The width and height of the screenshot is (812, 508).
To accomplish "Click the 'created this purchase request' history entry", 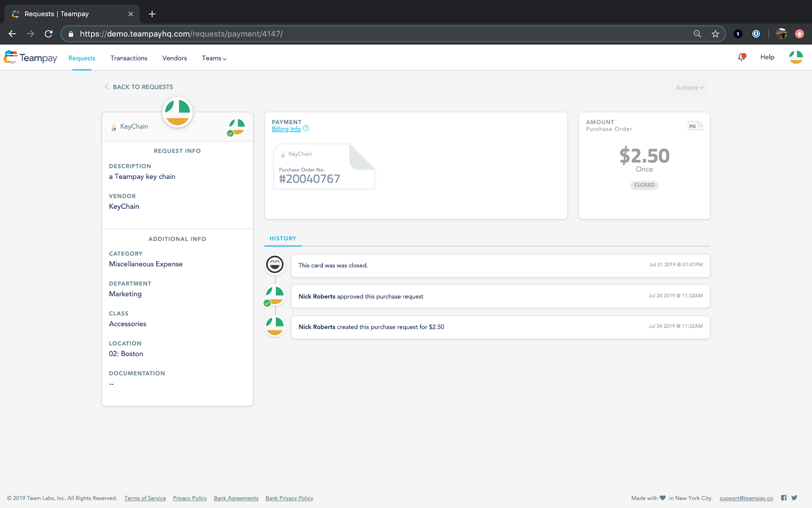I will pyautogui.click(x=500, y=327).
